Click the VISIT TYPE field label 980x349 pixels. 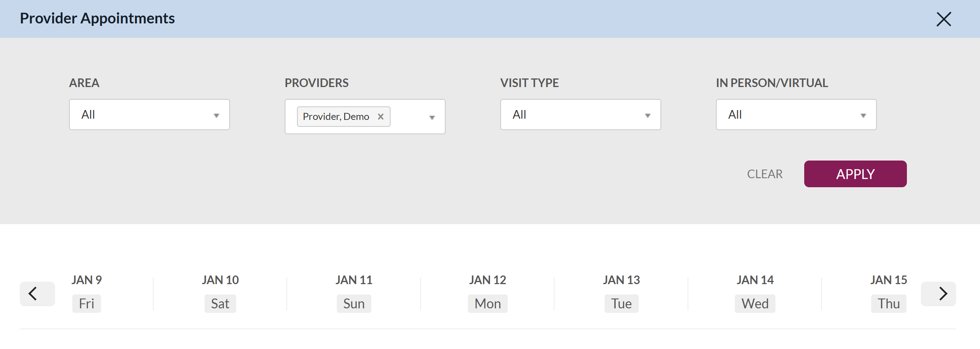click(529, 83)
